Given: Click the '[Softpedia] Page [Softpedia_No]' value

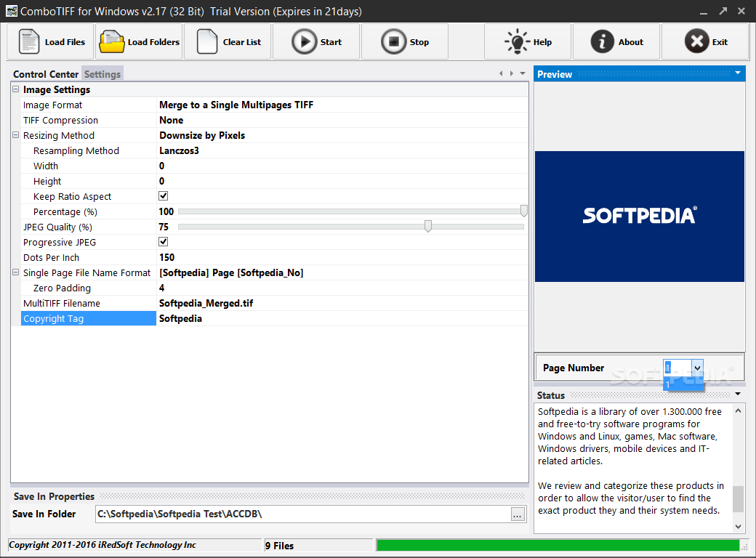Looking at the screenshot, I should click(231, 272).
